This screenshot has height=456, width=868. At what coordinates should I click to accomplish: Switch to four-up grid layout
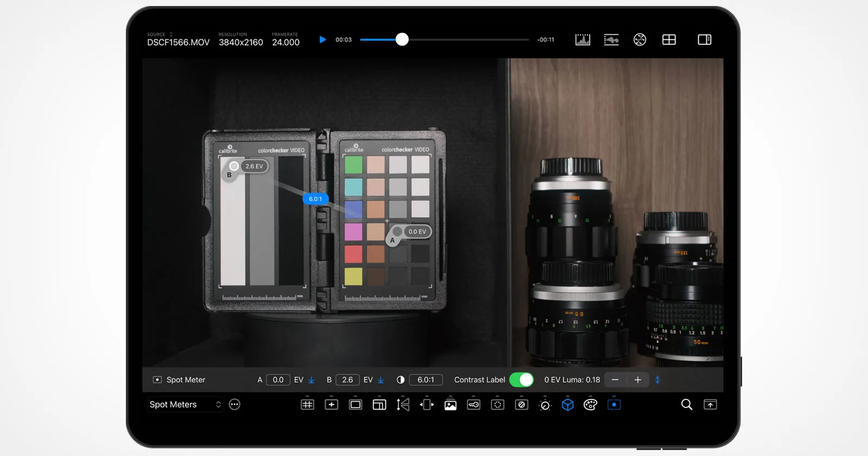[x=669, y=40]
